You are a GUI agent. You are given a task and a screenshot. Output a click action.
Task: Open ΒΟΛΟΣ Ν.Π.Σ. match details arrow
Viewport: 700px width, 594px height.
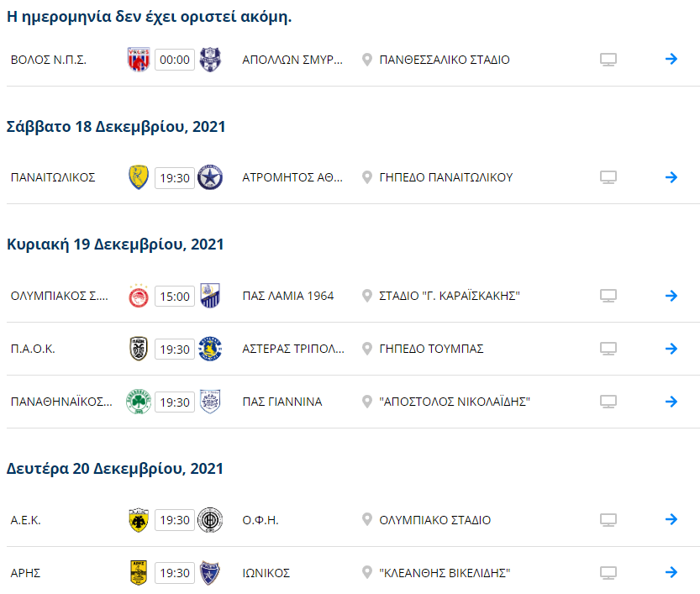[x=671, y=60]
